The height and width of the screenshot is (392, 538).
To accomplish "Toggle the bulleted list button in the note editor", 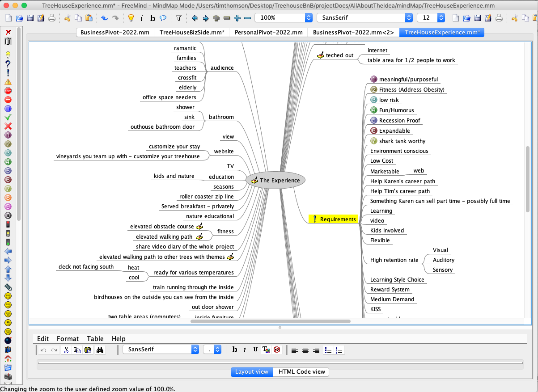I will coord(328,350).
